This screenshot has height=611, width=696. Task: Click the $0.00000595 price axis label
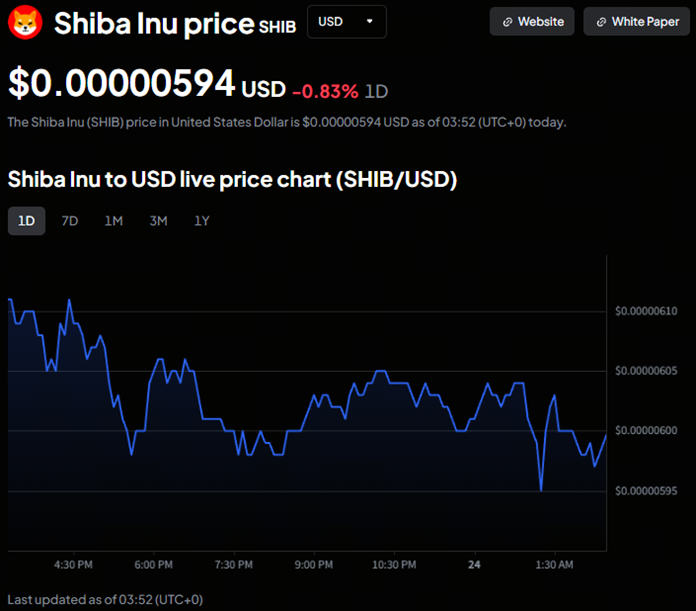point(646,491)
